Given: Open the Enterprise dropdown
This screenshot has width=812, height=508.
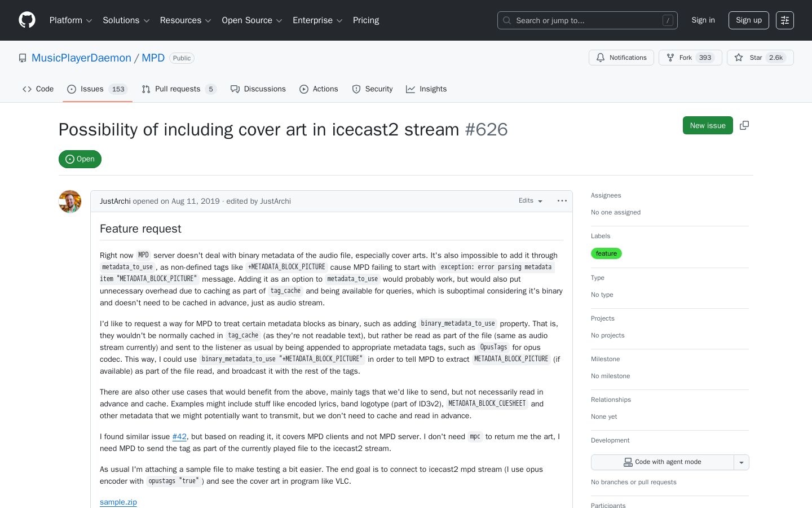Looking at the screenshot, I should coord(317,20).
